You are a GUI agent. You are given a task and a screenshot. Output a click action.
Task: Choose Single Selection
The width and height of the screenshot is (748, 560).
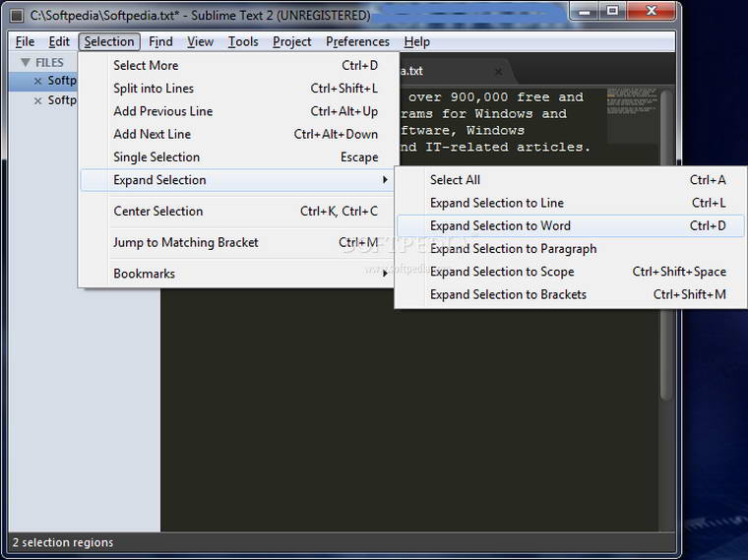[x=238, y=156]
